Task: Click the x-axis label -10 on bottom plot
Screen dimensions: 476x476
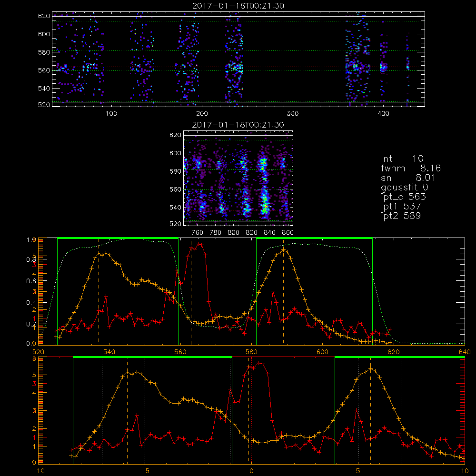Action: (x=38, y=471)
